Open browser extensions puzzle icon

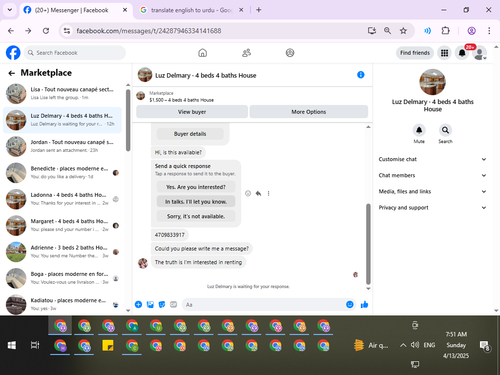(445, 31)
